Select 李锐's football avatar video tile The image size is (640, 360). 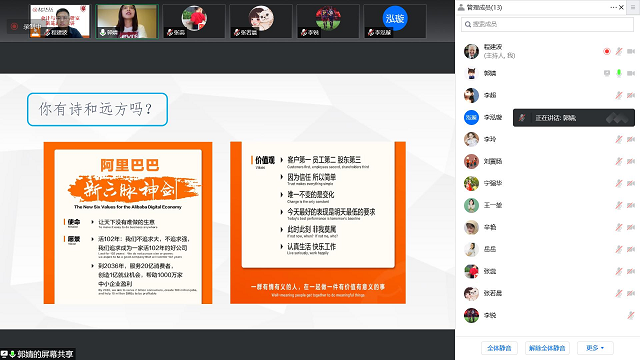[328, 22]
